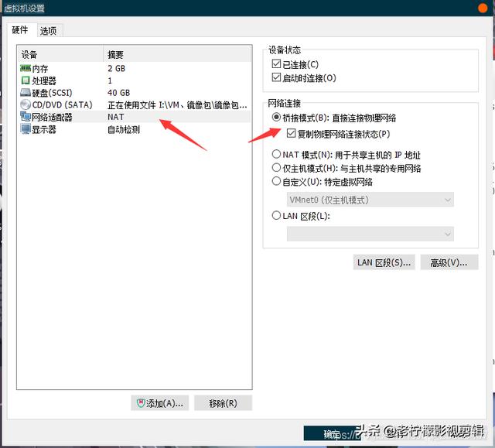Image resolution: width=495 pixels, height=448 pixels.
Task: Click the 移除(R) button
Action: pyautogui.click(x=224, y=403)
